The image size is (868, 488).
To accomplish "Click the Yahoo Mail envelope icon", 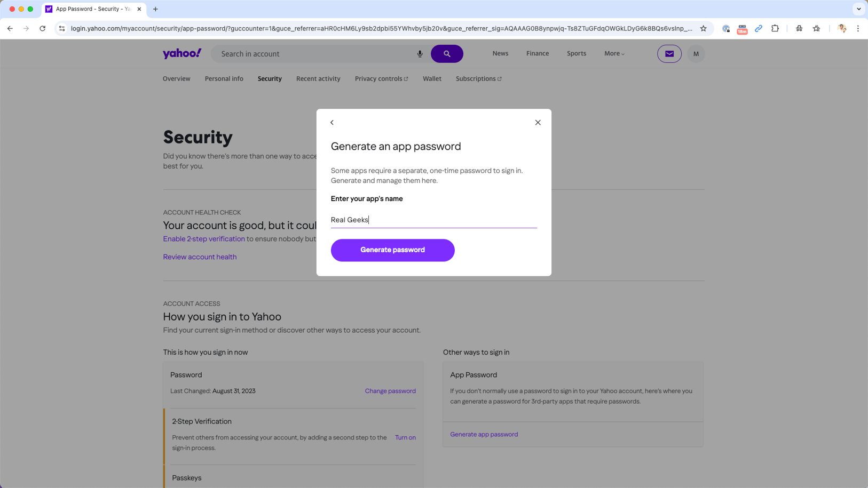I will coord(669,54).
